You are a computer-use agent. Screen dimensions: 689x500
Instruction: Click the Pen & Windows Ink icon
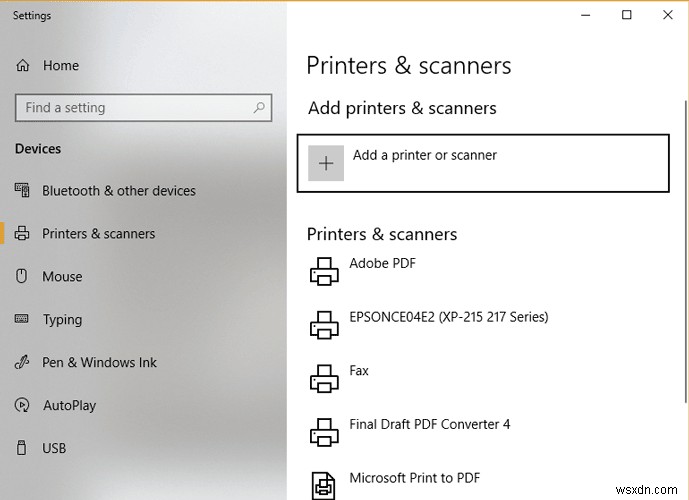(x=22, y=362)
